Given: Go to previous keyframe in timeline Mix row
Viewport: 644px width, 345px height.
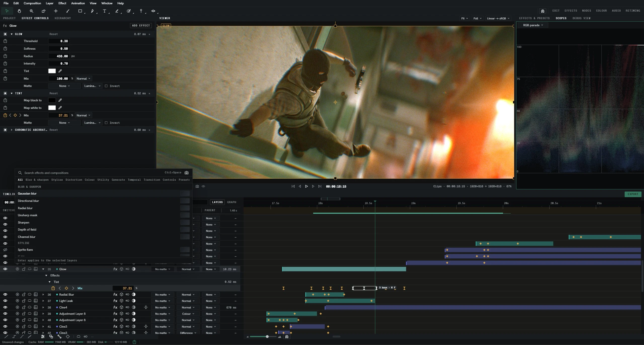Looking at the screenshot, I should pyautogui.click(x=60, y=288).
